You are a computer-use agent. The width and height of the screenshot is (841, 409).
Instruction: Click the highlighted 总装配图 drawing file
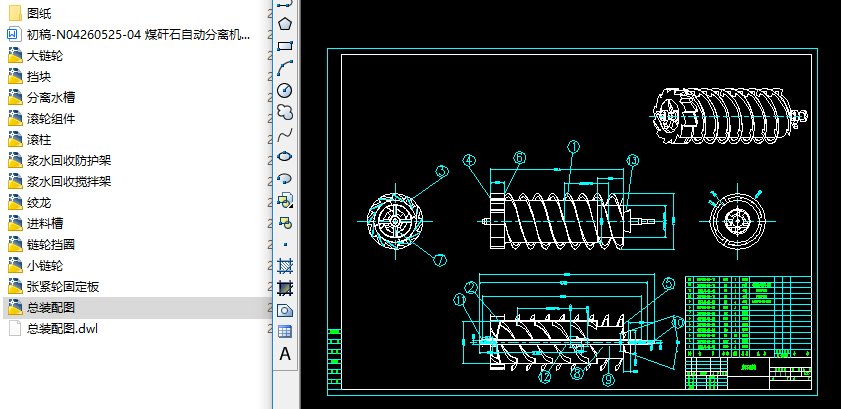tap(42, 308)
